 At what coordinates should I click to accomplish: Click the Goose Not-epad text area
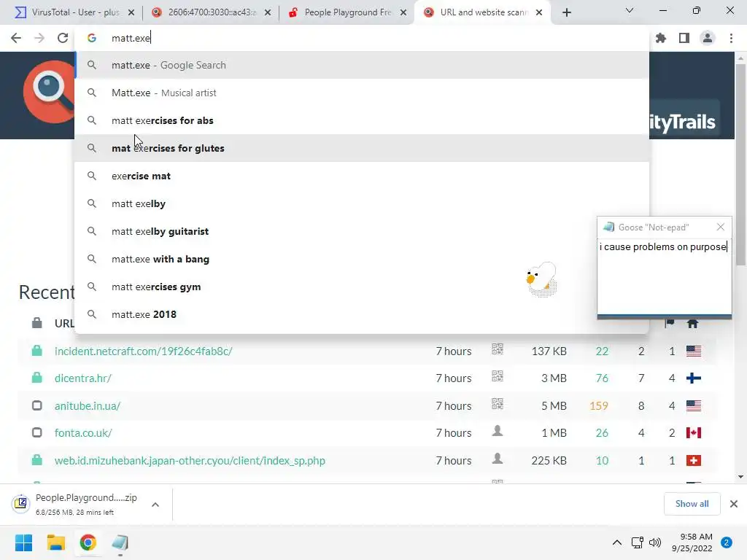(664, 276)
